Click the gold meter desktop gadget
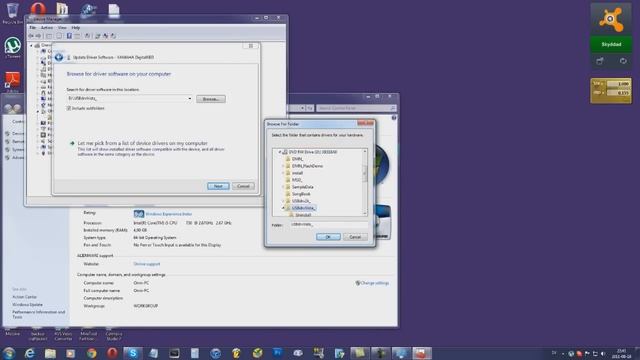The width and height of the screenshot is (640, 360). point(611,90)
